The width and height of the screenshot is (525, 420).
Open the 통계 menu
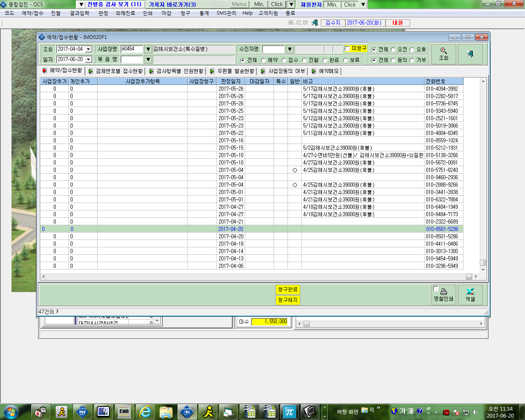point(204,13)
